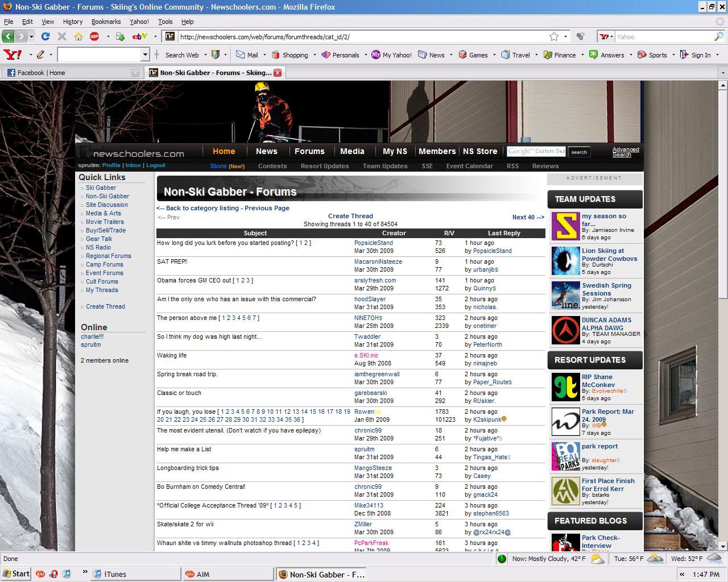Close the Non-Ski Gabber tab
728x582 pixels.
278,73
